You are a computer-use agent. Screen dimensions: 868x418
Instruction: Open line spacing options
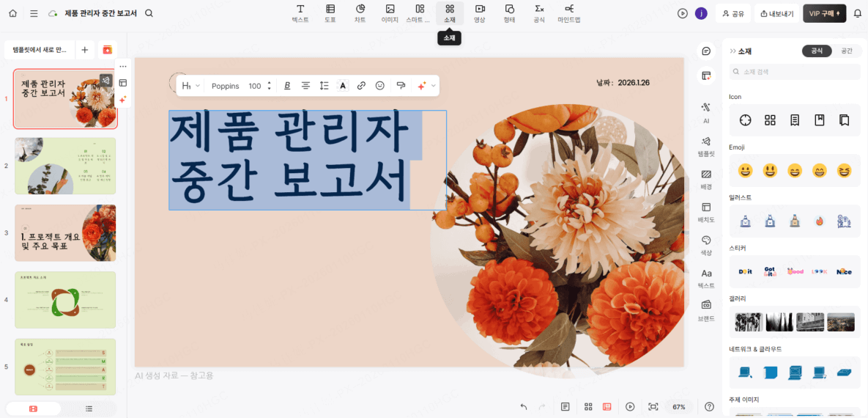pyautogui.click(x=324, y=86)
